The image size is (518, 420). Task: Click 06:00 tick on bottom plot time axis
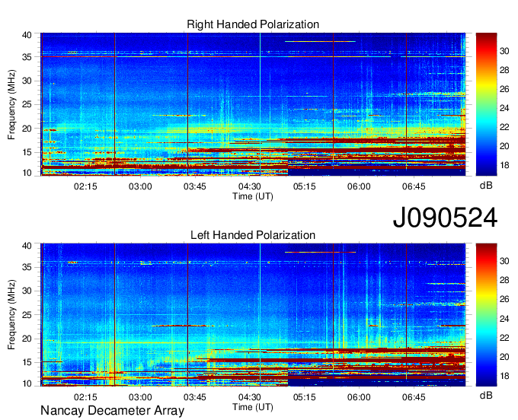point(359,397)
